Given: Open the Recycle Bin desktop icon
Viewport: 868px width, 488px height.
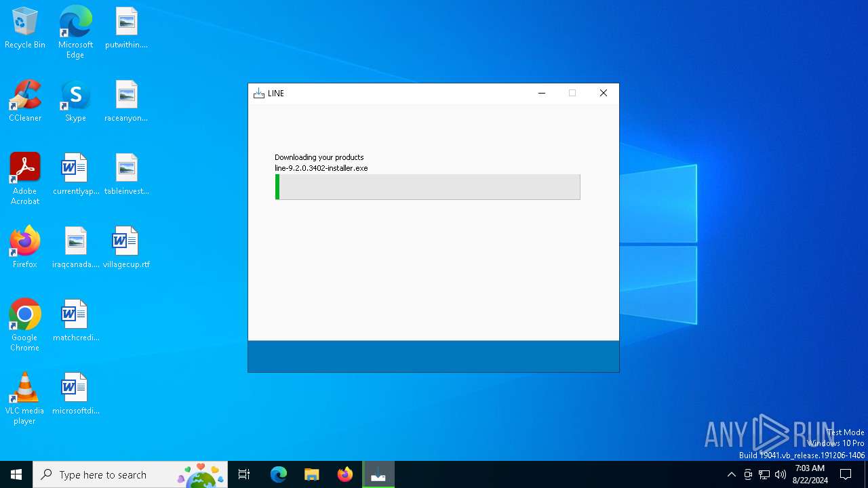Looking at the screenshot, I should click(25, 28).
